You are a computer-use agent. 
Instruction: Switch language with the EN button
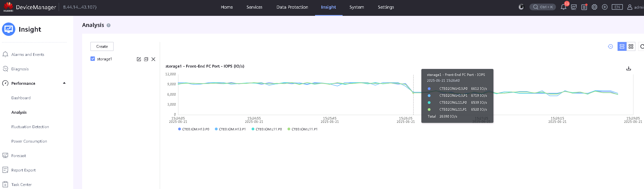click(x=617, y=7)
